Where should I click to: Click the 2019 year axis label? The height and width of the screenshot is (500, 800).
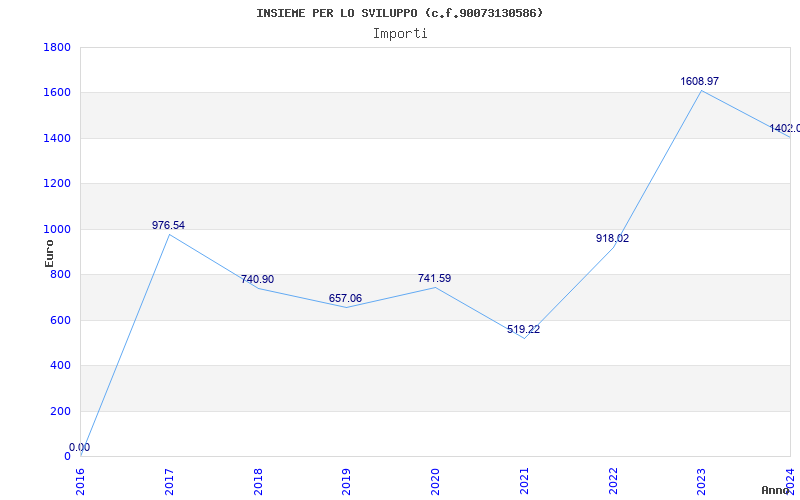(x=346, y=482)
